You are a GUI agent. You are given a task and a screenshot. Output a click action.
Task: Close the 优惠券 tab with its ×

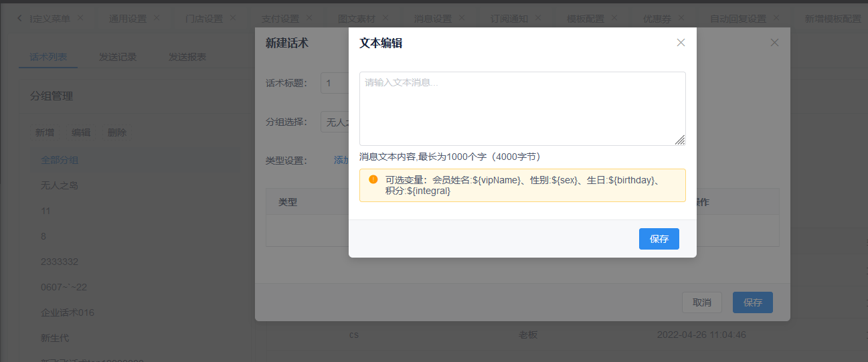(x=681, y=18)
